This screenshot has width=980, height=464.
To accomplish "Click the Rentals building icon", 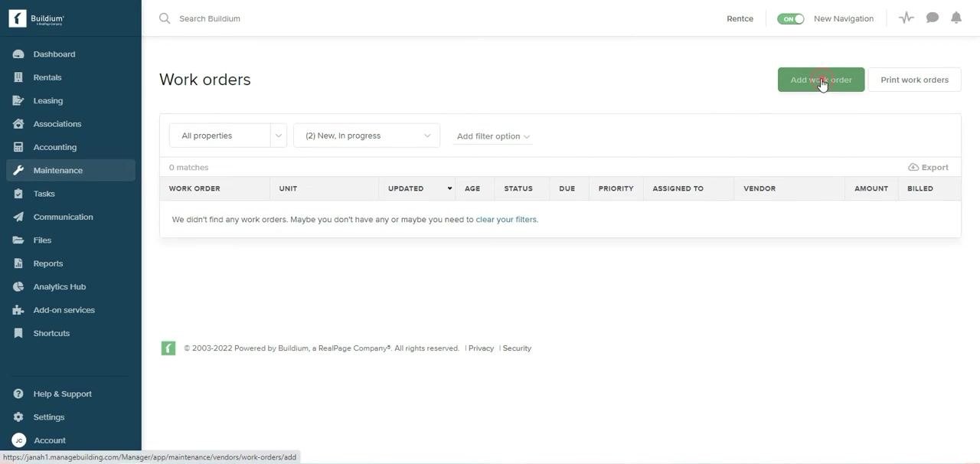I will (x=18, y=77).
